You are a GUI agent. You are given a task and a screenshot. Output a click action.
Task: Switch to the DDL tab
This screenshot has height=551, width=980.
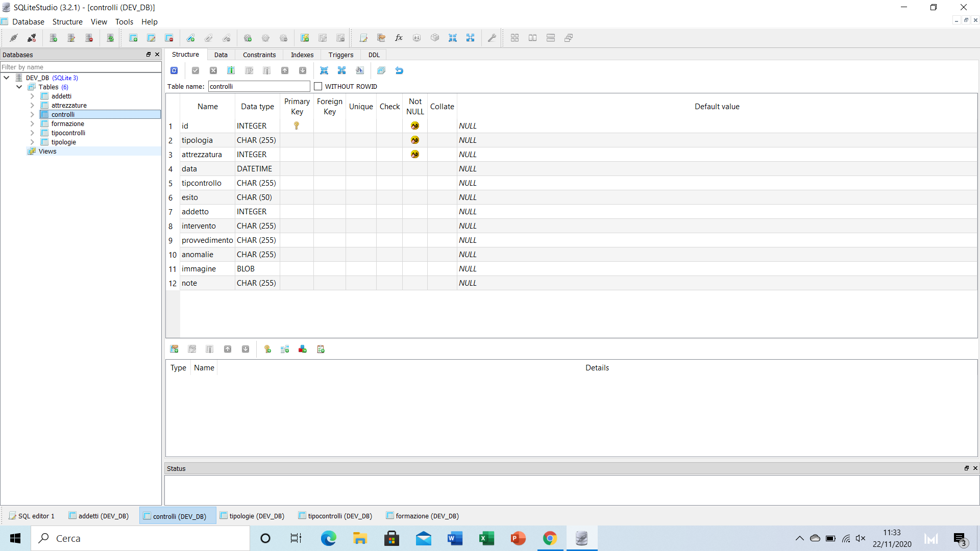point(374,55)
